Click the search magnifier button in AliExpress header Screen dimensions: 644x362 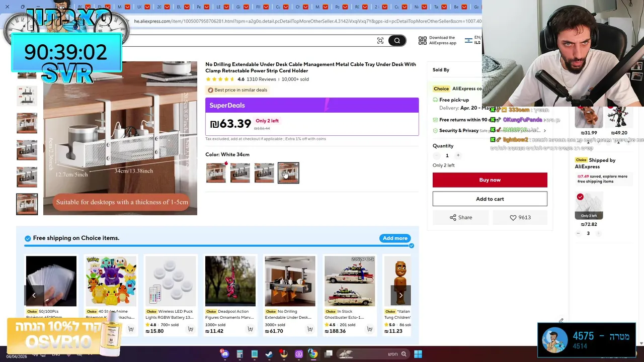(397, 41)
